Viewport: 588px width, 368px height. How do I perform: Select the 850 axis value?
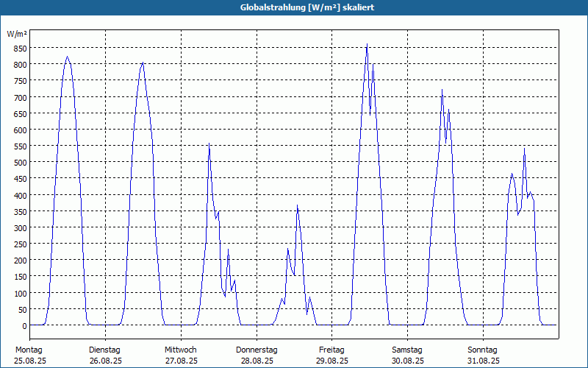coord(21,49)
